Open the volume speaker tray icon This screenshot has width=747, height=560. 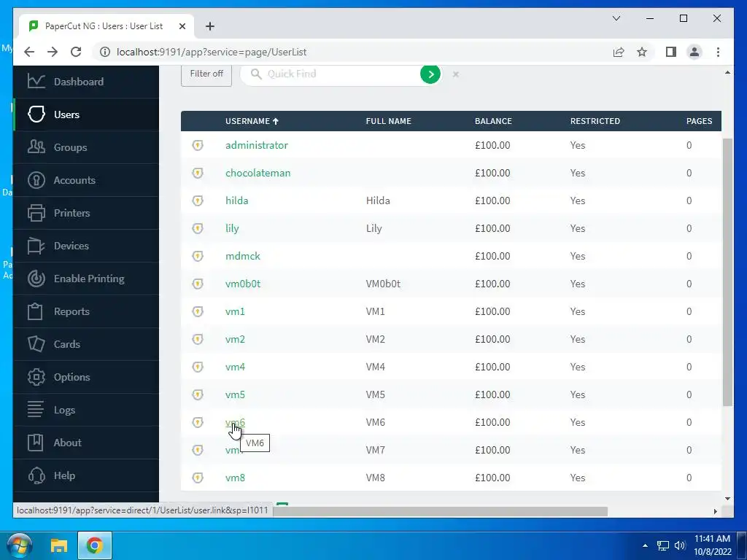tap(680, 545)
